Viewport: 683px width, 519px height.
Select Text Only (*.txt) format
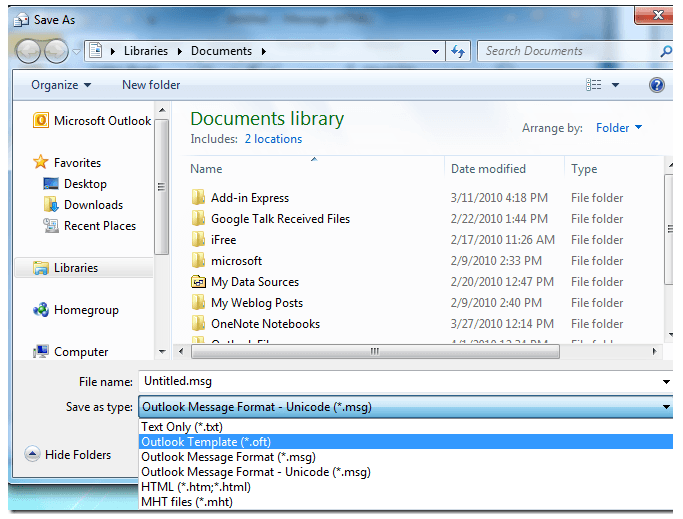pyautogui.click(x=406, y=427)
